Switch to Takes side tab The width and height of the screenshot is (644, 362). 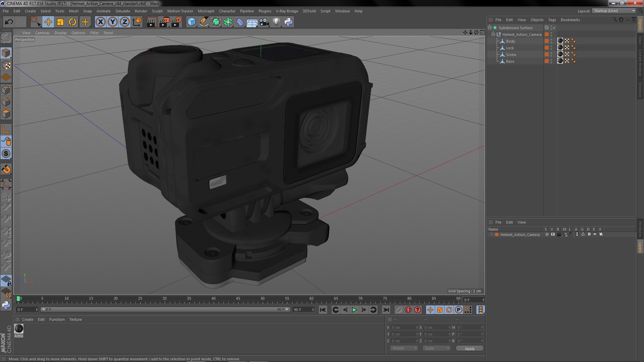(640, 40)
